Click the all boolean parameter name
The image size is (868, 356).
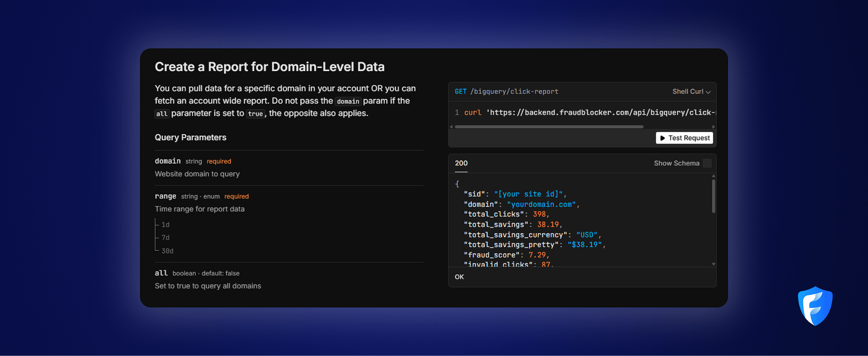161,273
